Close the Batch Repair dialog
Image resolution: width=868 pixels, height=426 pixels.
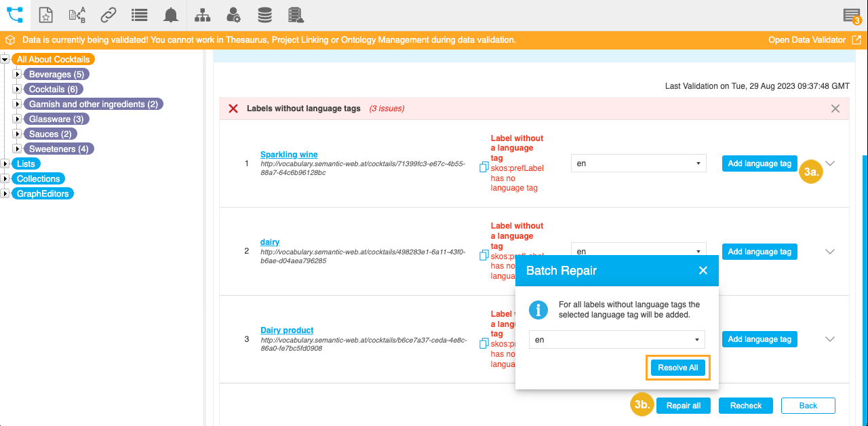coord(703,270)
